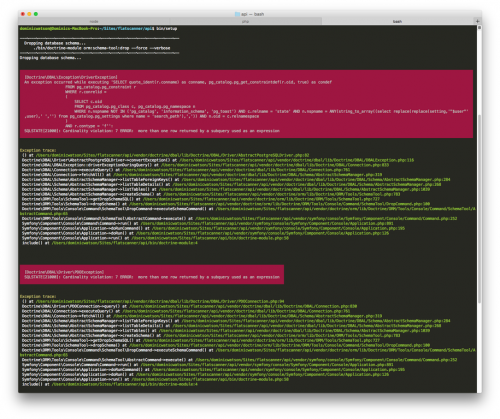This screenshot has height=419, width=500.
Task: Click the "PDOConnection.php:94" trace path
Action: 160,301
